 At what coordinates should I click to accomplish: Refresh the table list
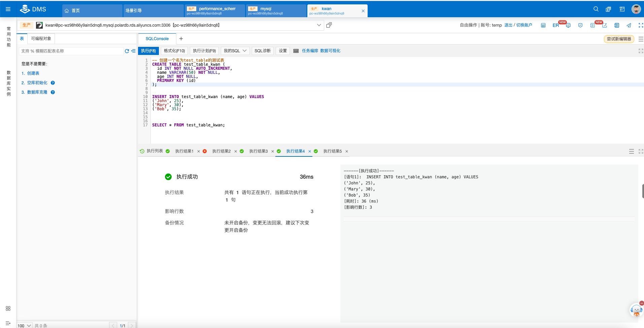click(x=127, y=51)
